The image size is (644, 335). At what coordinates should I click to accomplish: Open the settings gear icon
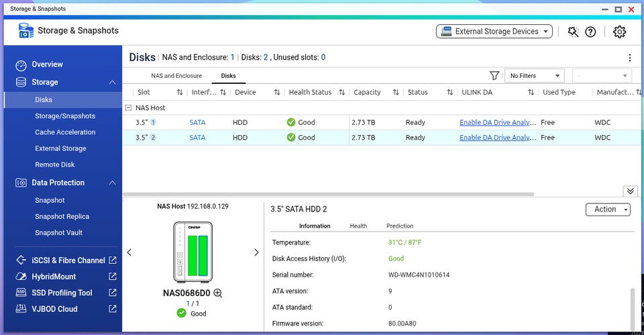pyautogui.click(x=619, y=32)
